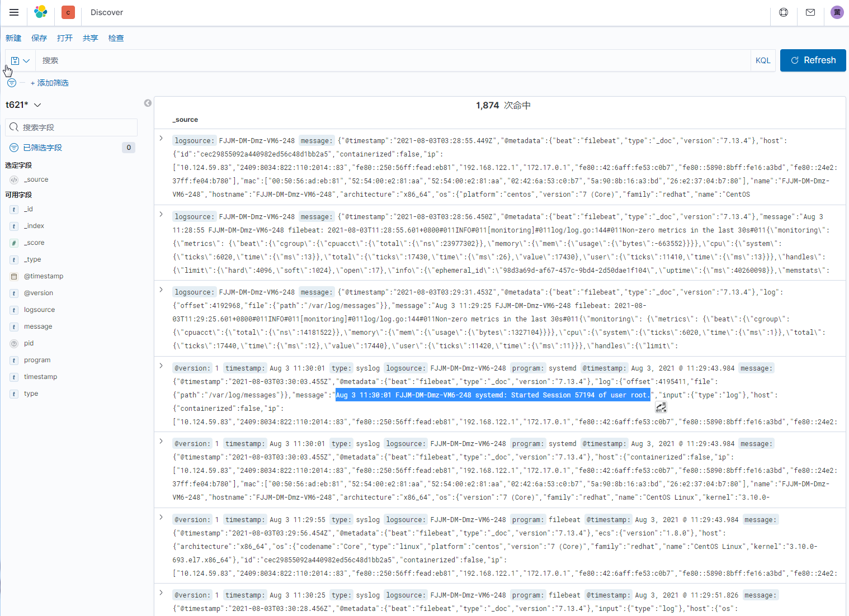
Task: Click the logsource field type icon
Action: (14, 310)
